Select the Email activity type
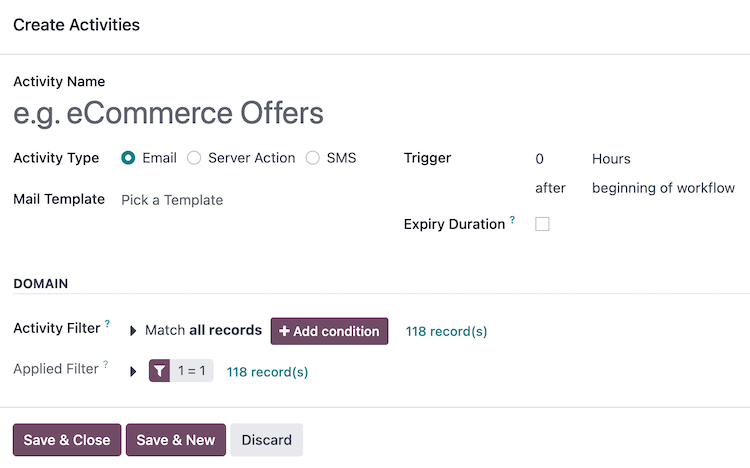 128,158
